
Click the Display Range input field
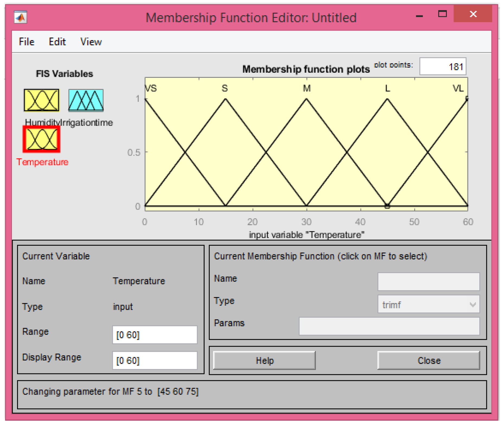point(155,360)
